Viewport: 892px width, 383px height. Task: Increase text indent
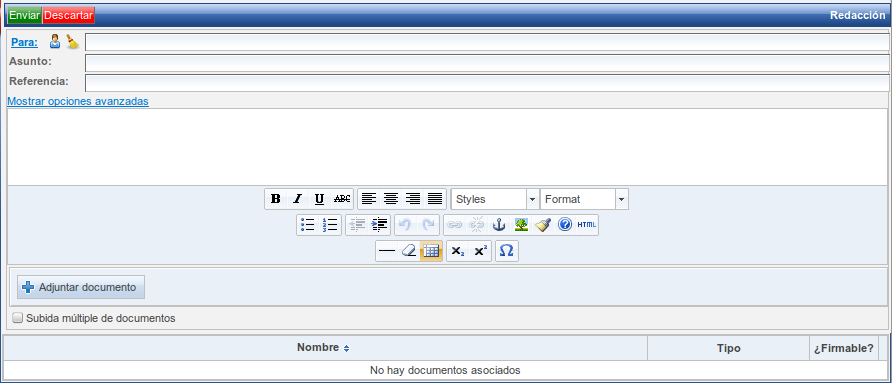coord(379,225)
